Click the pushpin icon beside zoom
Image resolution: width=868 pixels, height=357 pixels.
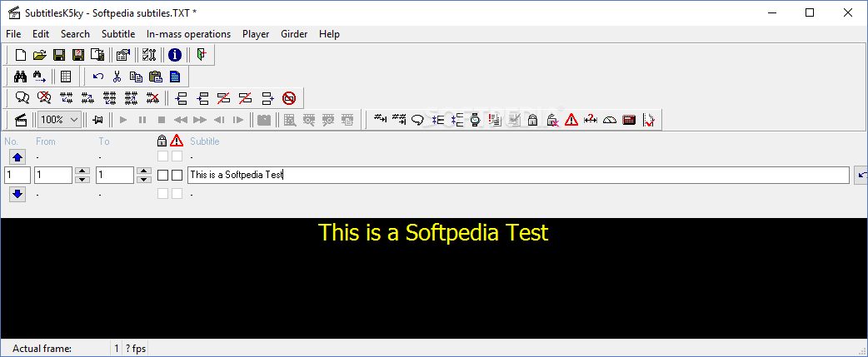(99, 119)
